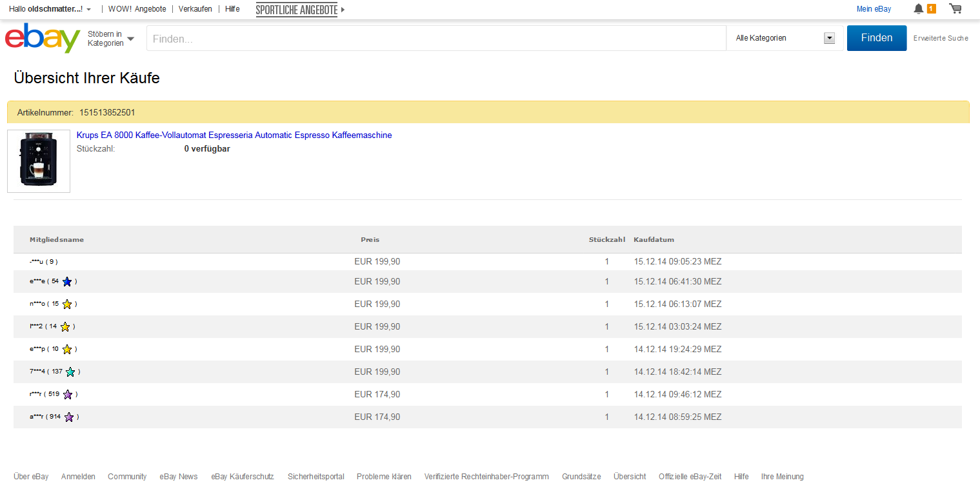Click the notification count badge showing 1
980x487 pixels.
(932, 9)
